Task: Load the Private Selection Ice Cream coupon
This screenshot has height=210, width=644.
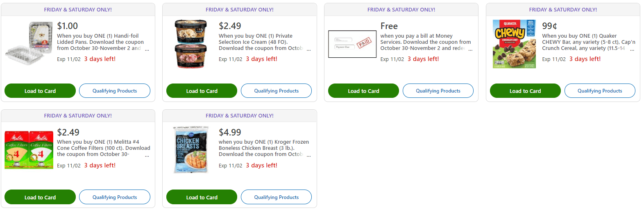Action: (x=202, y=91)
